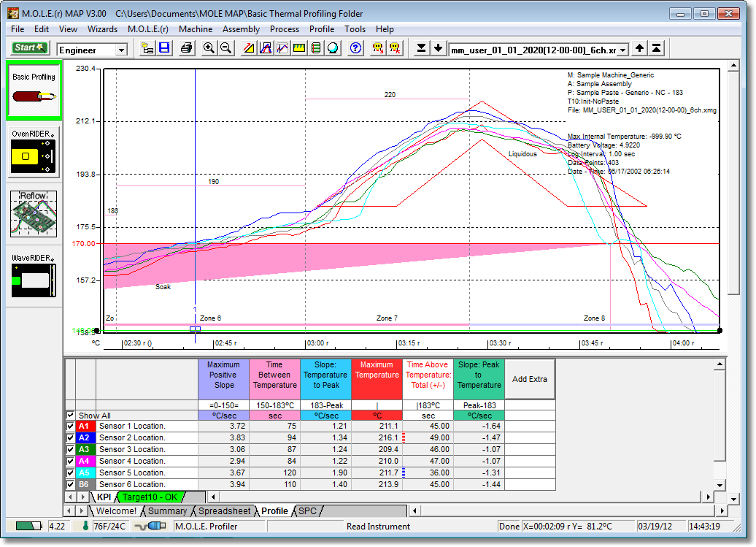Click Time Between Temperature column header
Image resolution: width=756 pixels, height=547 pixels.
pyautogui.click(x=275, y=379)
